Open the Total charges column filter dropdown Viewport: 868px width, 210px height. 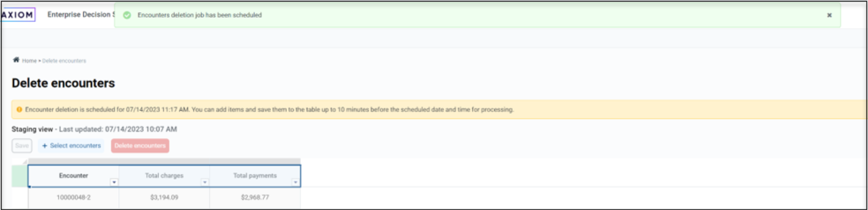(x=205, y=182)
